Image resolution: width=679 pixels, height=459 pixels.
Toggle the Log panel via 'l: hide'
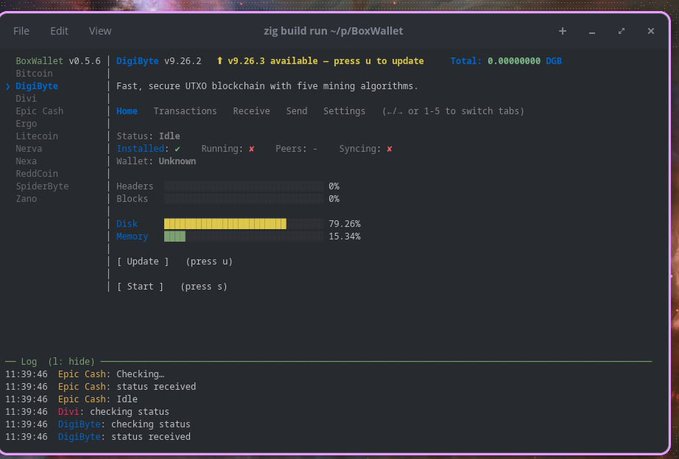point(71,362)
